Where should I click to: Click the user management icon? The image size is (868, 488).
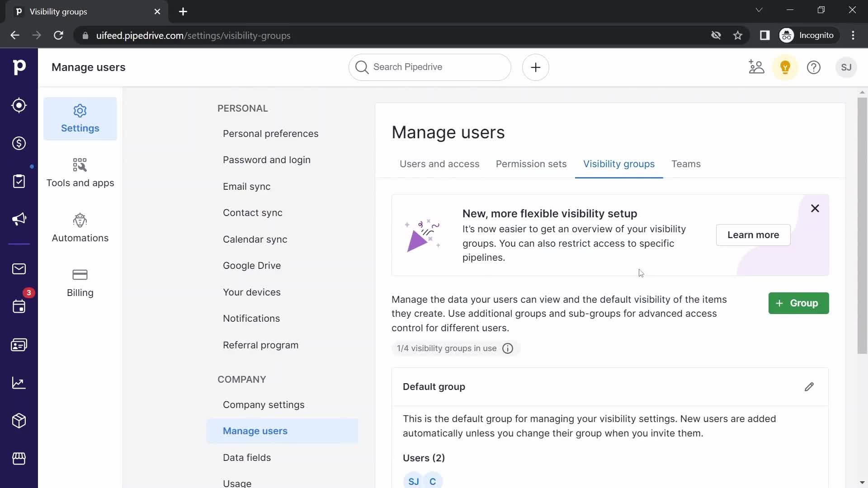756,67
